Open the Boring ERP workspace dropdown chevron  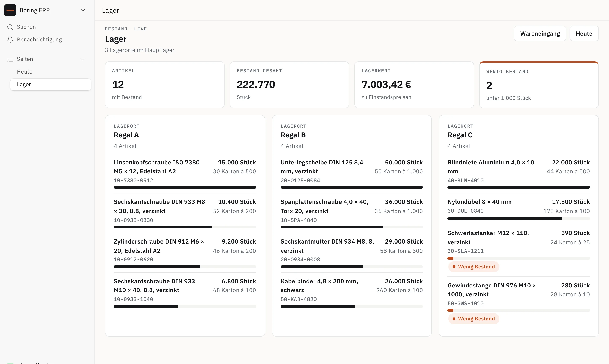point(83,10)
